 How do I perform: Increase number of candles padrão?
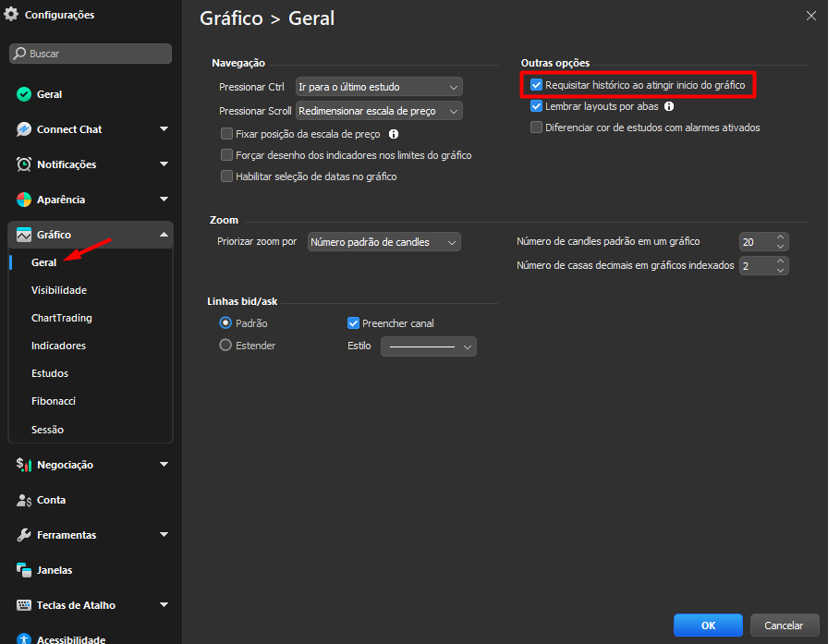(x=781, y=237)
